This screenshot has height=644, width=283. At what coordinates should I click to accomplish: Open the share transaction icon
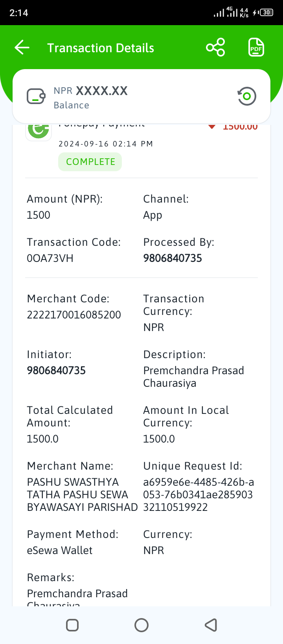[215, 48]
